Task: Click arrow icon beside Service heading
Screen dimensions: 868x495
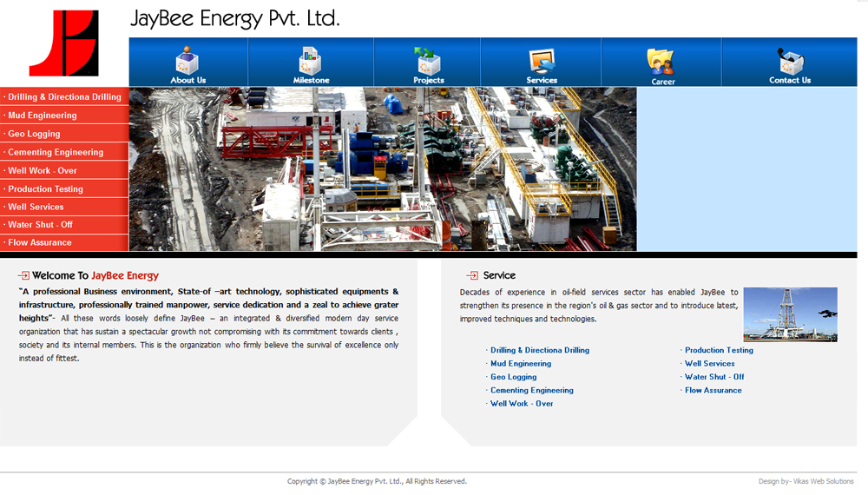Action: point(472,275)
